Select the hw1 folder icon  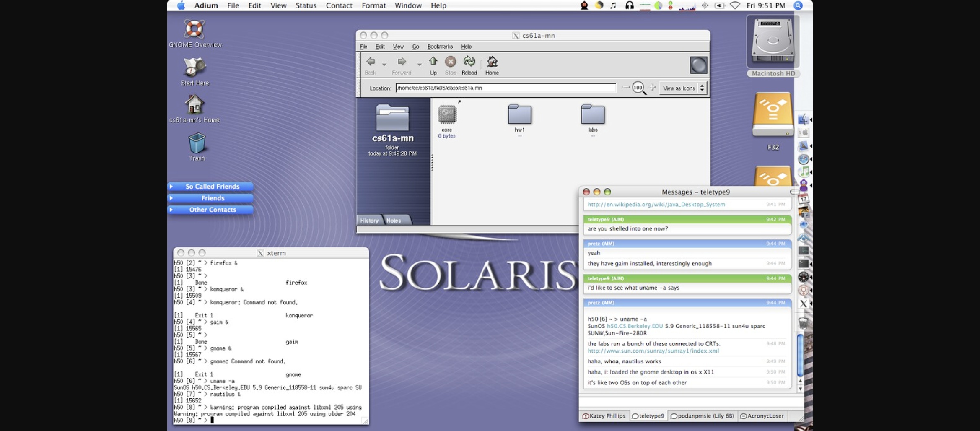(520, 114)
